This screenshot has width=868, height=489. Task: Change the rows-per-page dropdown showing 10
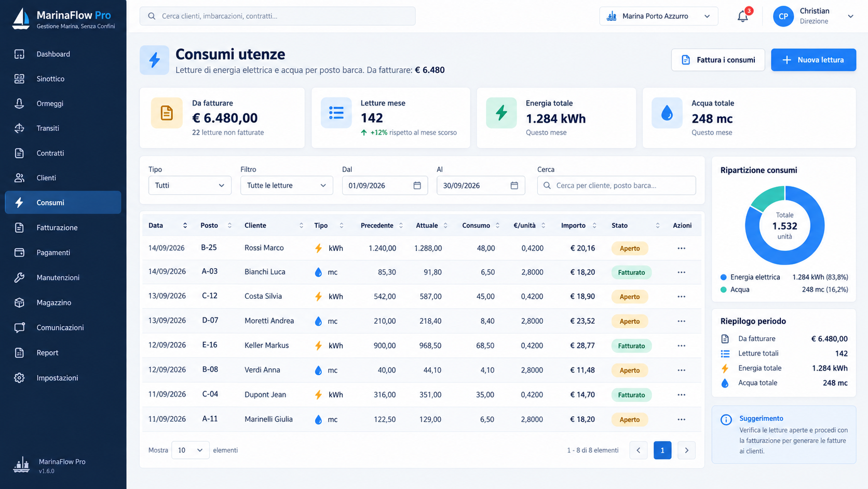pyautogui.click(x=190, y=450)
